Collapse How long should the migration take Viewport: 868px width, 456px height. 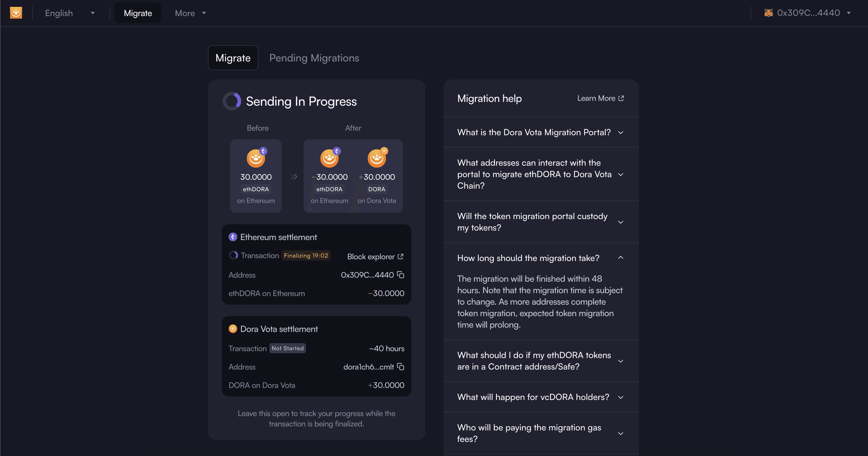[541, 258]
